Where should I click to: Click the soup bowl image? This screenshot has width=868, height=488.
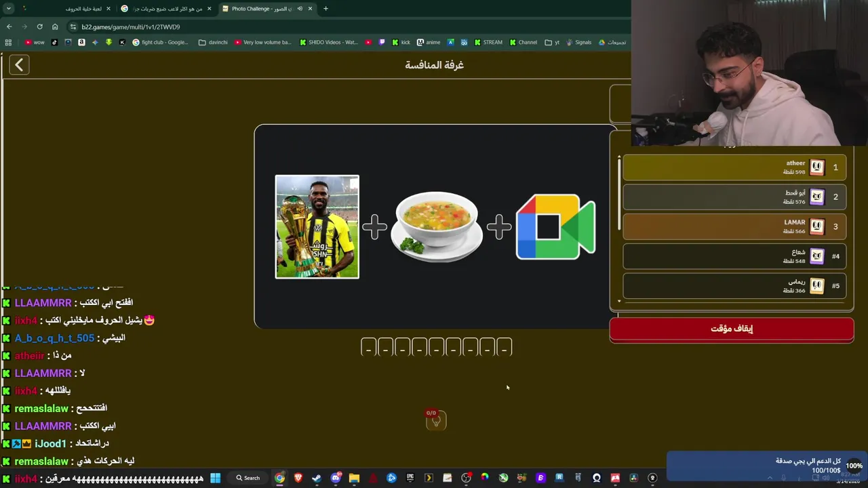(x=437, y=226)
